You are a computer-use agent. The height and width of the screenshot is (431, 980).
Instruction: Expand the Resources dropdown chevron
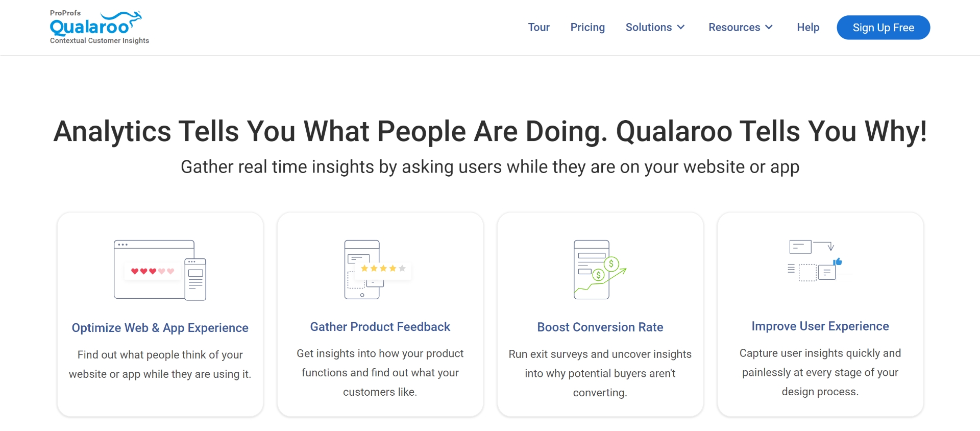pos(769,28)
